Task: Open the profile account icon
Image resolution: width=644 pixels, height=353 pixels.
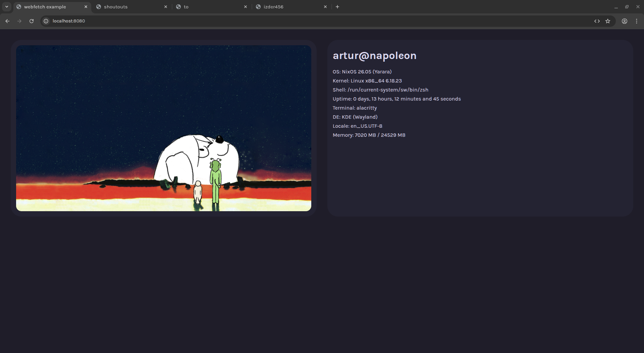Action: [625, 21]
